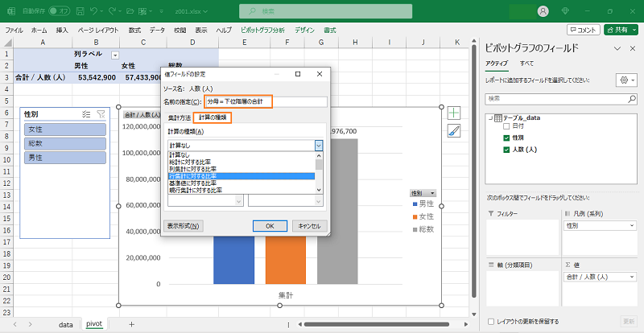Expand the 列ラベル filter dropdown

click(x=114, y=54)
